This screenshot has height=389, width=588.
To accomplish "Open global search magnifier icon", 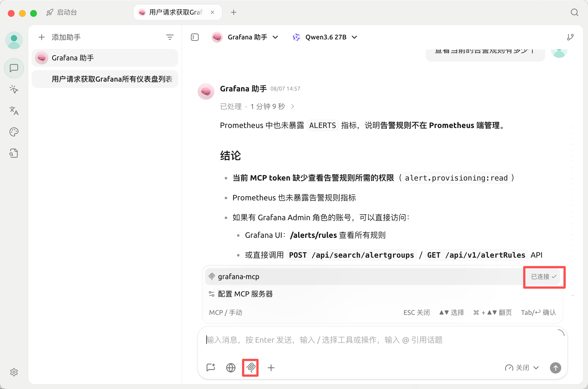I will pos(575,12).
